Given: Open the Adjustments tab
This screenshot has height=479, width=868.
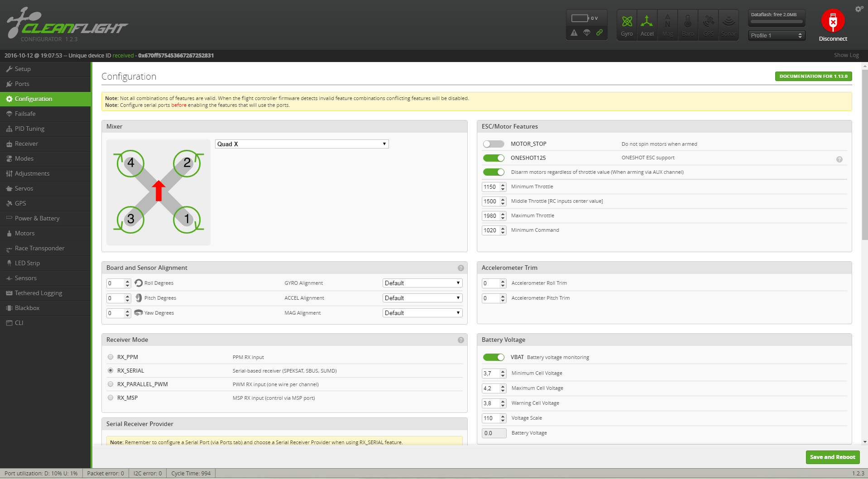Looking at the screenshot, I should click(x=45, y=173).
